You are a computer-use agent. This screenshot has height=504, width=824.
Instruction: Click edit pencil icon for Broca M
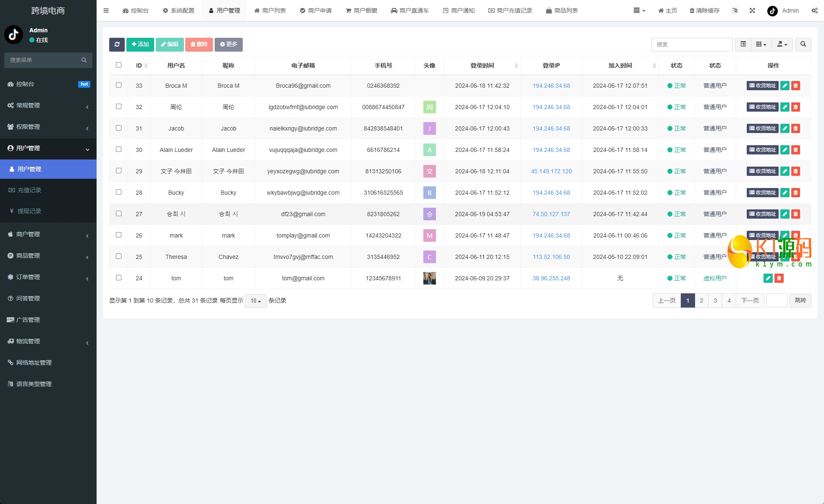pyautogui.click(x=785, y=86)
